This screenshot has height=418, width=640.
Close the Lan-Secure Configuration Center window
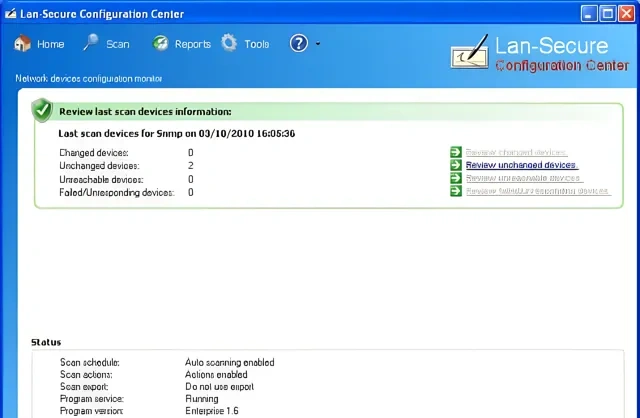(626, 13)
